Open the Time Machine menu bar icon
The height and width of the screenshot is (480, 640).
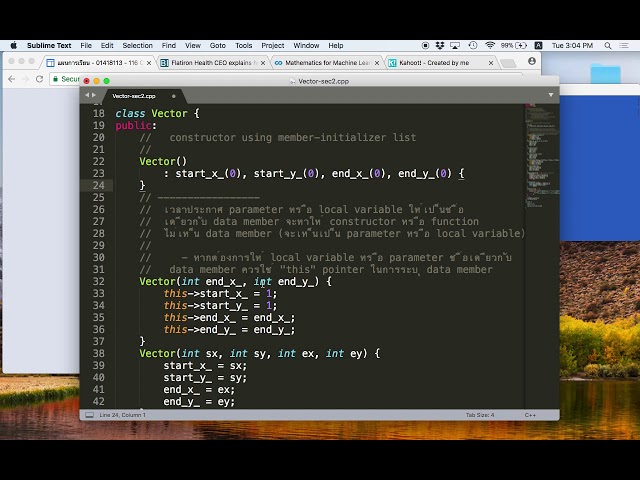[473, 45]
